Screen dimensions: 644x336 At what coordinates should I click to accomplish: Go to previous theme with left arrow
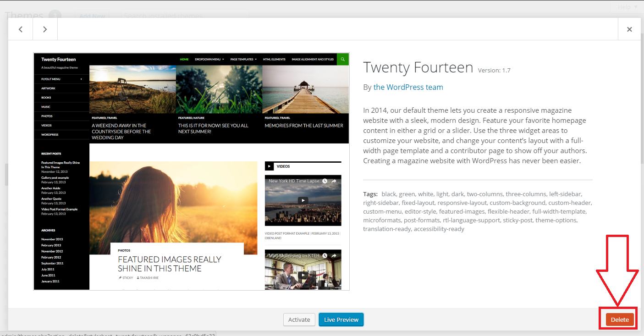tap(21, 29)
